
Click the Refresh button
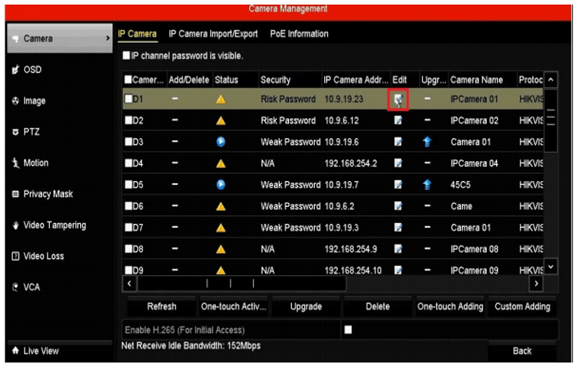pyautogui.click(x=161, y=307)
